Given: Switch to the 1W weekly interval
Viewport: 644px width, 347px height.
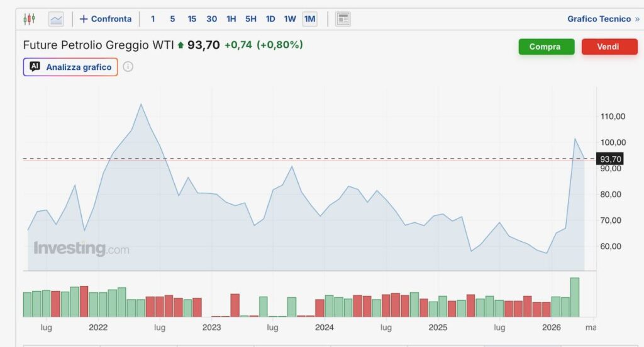Looking at the screenshot, I should (290, 19).
